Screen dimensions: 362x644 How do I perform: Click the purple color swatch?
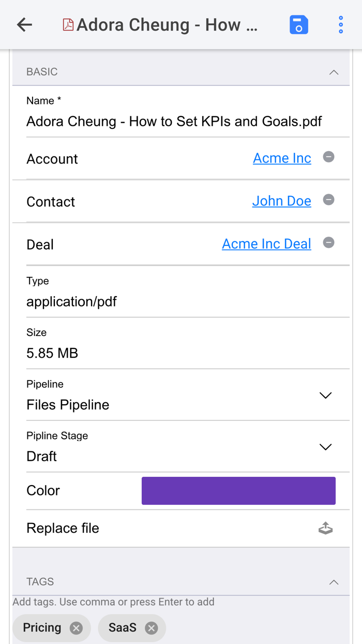coord(238,491)
